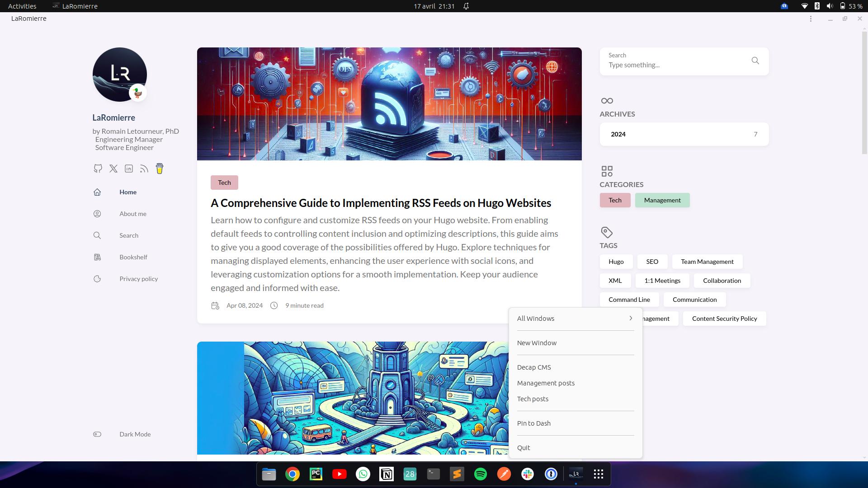
Task: Select New Window in the context menu
Action: [575, 343]
